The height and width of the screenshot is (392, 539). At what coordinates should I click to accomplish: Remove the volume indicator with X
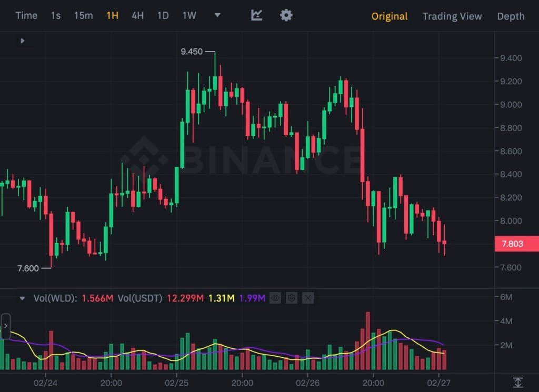click(308, 298)
